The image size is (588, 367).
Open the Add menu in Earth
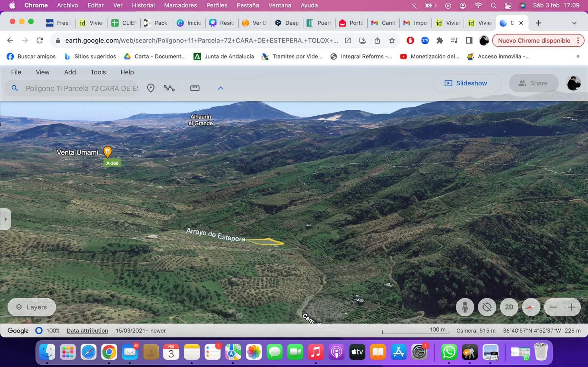[70, 72]
